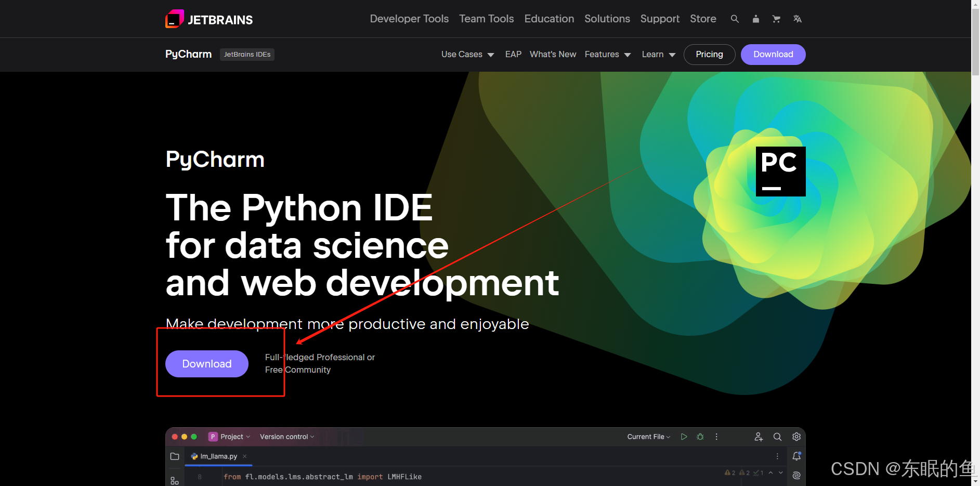The image size is (980, 486).
Task: Click the large Download button in hero
Action: click(207, 364)
